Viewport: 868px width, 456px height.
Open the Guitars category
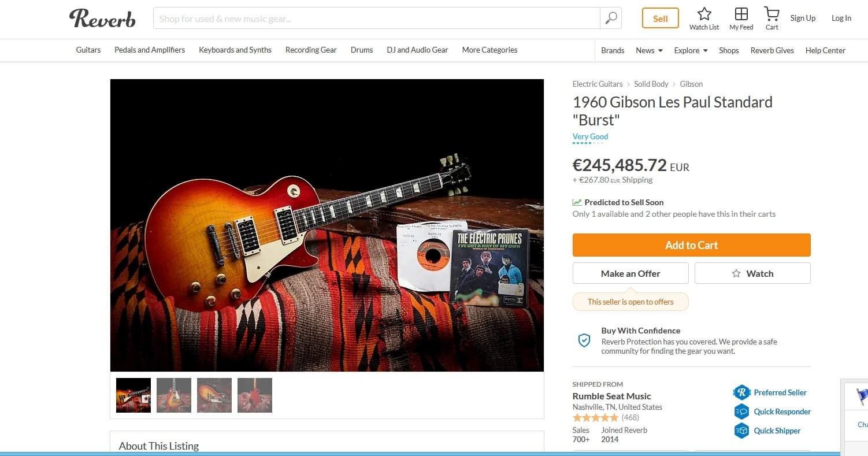pos(88,50)
